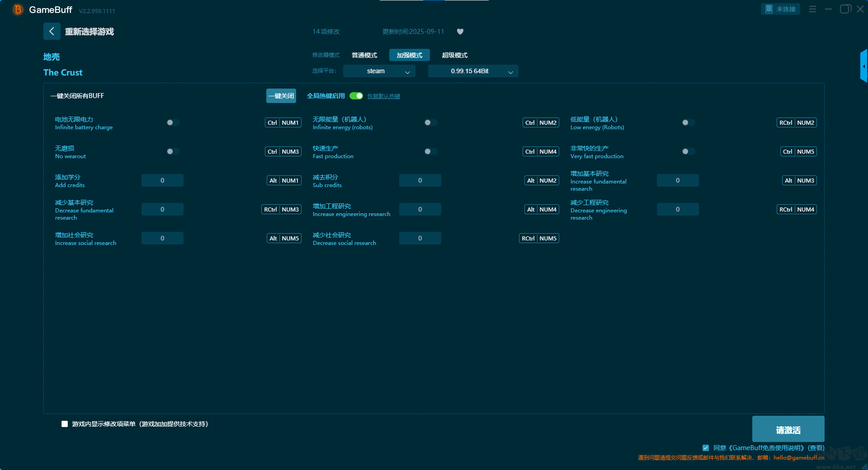Switch to 超级模式 mode tab
Image resolution: width=868 pixels, height=470 pixels.
(454, 55)
